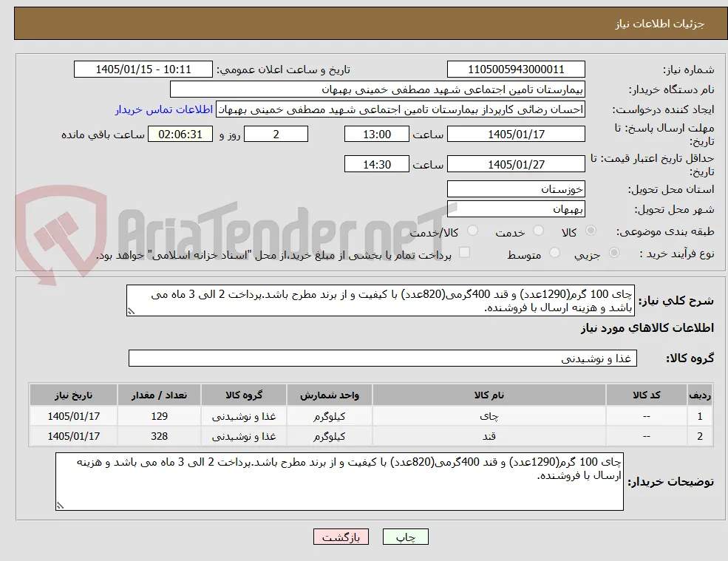
Task: Select the کالا/خدمت radio button
Action: (x=472, y=231)
